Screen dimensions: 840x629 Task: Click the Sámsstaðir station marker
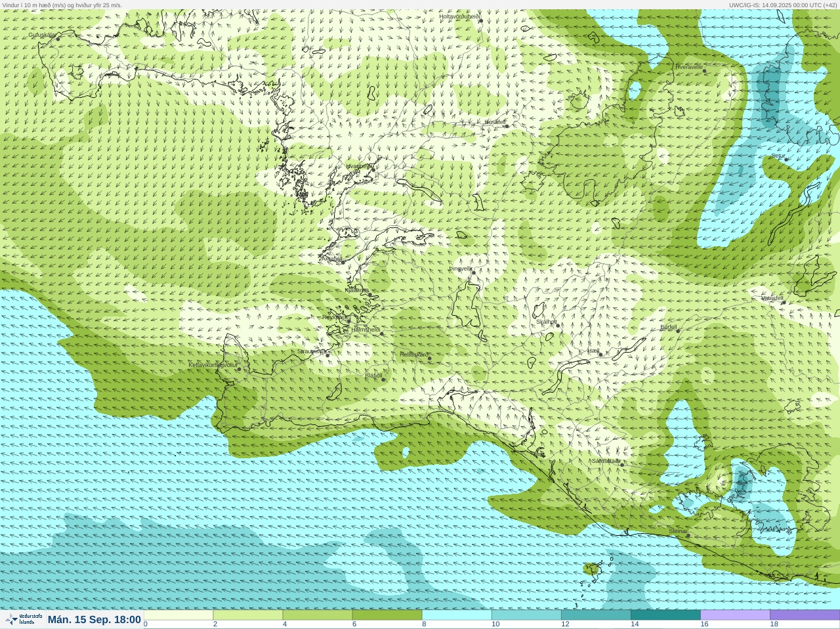pos(622,465)
